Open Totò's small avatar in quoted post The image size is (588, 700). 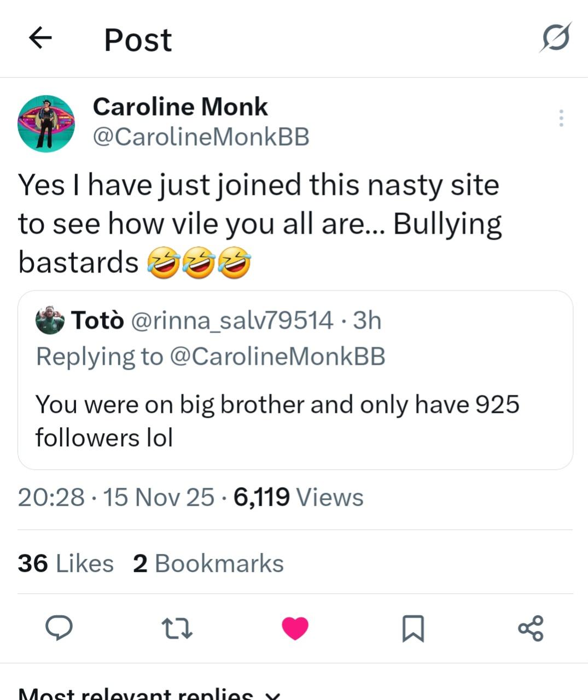click(x=50, y=320)
